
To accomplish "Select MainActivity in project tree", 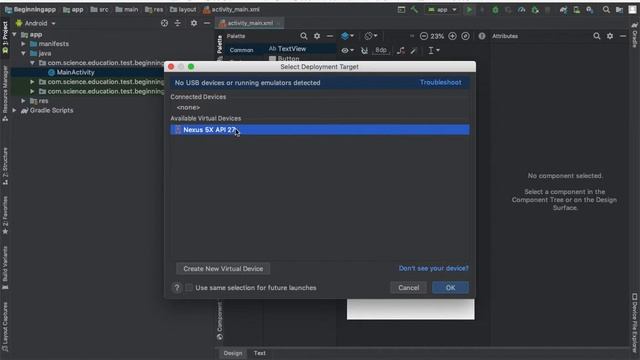I will coord(76,72).
